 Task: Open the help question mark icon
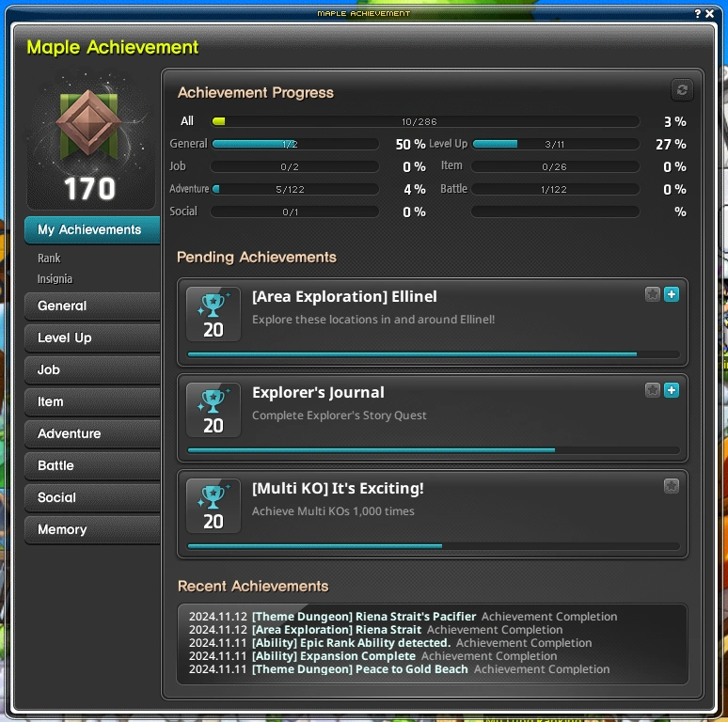coord(697,13)
